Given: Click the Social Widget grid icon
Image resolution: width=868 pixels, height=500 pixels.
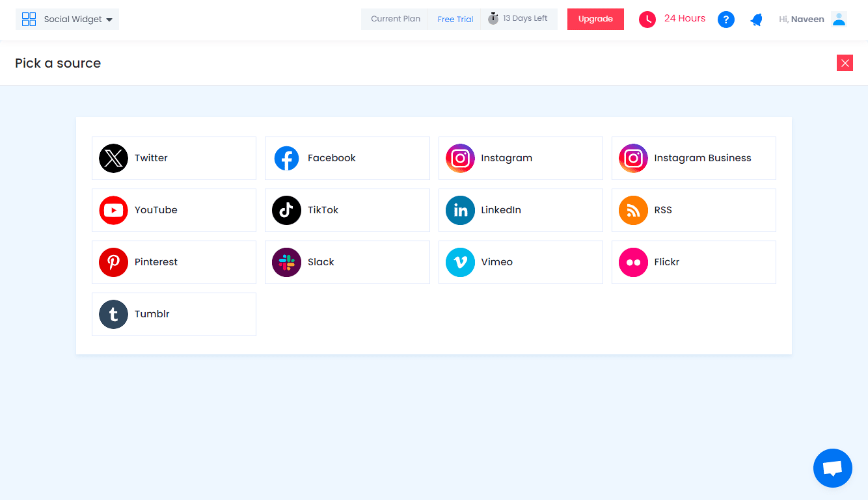Looking at the screenshot, I should (29, 19).
